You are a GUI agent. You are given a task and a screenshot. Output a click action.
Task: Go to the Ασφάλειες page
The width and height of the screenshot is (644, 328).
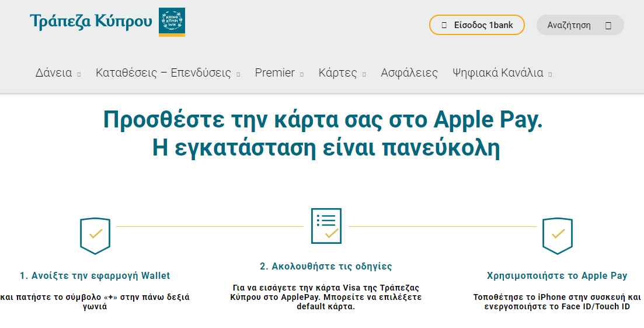[x=409, y=72]
